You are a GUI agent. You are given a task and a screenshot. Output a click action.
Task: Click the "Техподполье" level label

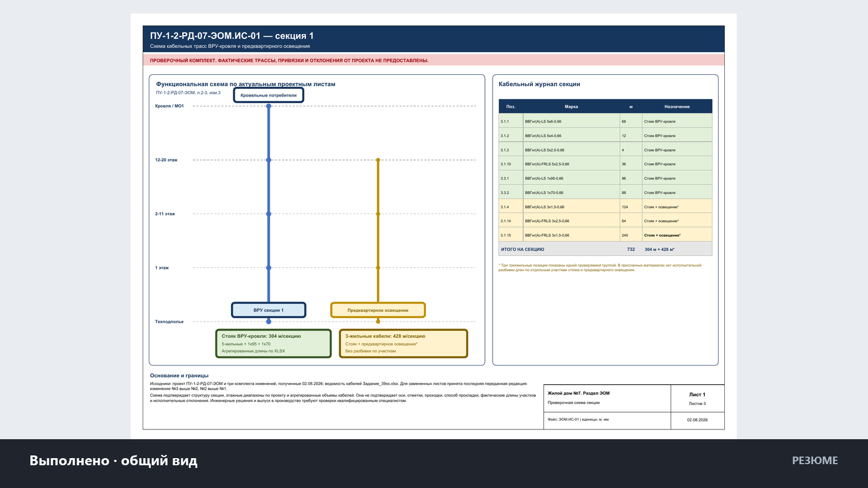point(169,322)
